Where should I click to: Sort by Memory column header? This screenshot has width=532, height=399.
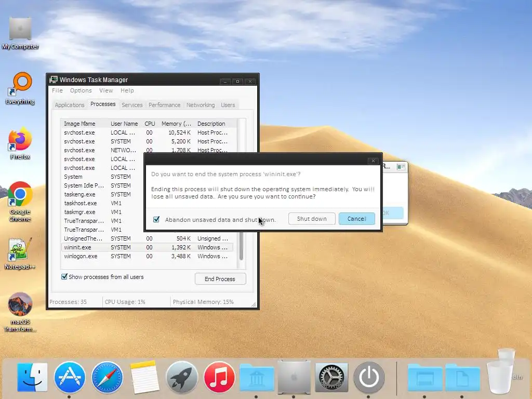pyautogui.click(x=176, y=124)
